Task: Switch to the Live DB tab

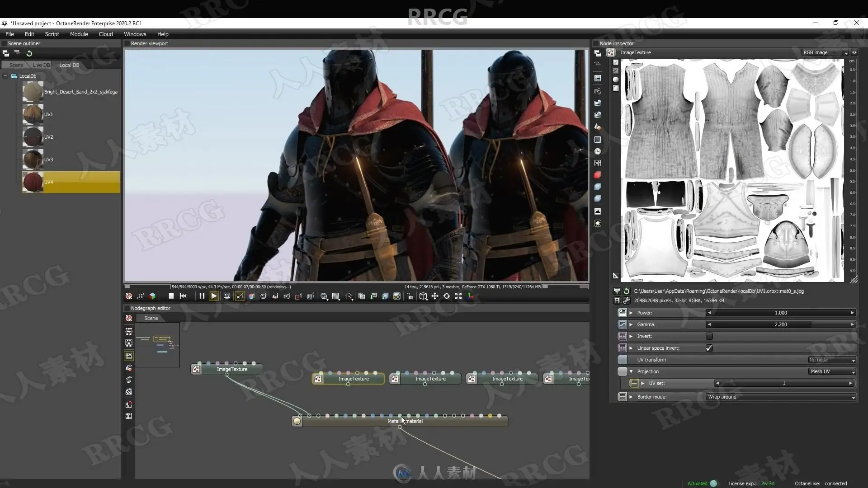Action: coord(41,65)
